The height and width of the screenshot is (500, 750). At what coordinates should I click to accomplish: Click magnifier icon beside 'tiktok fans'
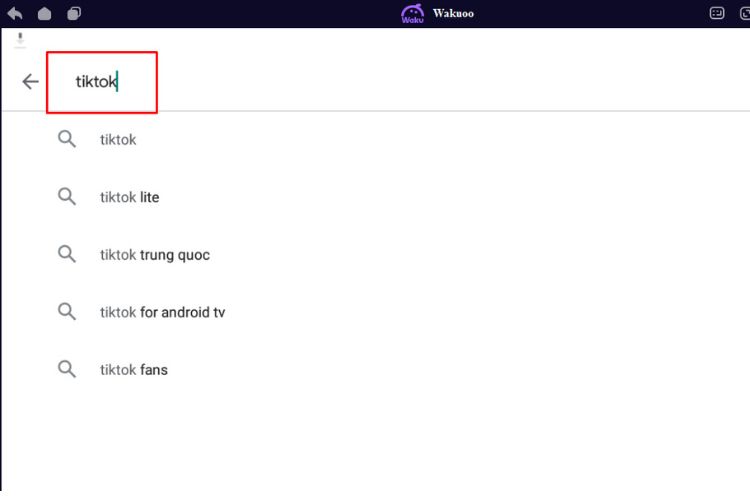click(x=67, y=369)
